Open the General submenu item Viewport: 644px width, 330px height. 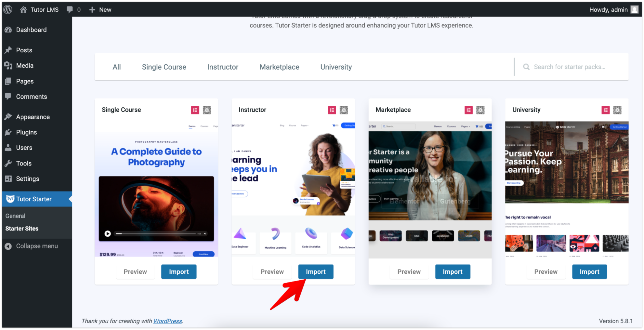15,216
